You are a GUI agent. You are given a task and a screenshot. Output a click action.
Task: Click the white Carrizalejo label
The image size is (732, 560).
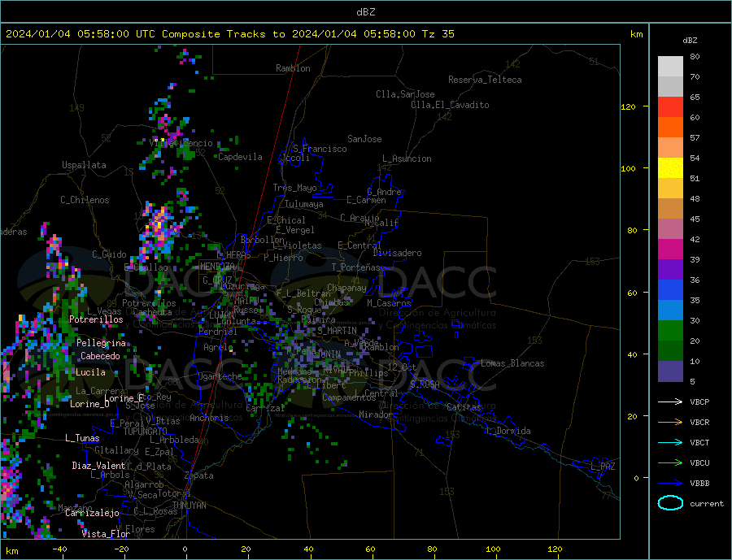click(92, 514)
